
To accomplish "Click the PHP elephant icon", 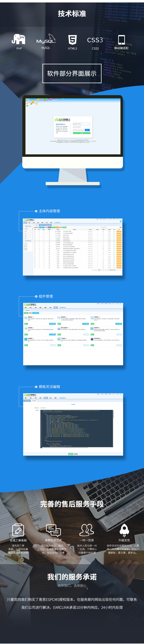I will pos(18,39).
